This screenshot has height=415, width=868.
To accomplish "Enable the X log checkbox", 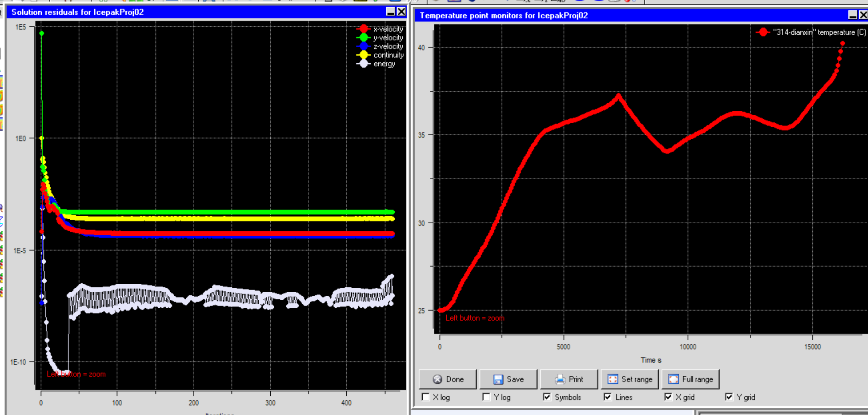I will 426,397.
